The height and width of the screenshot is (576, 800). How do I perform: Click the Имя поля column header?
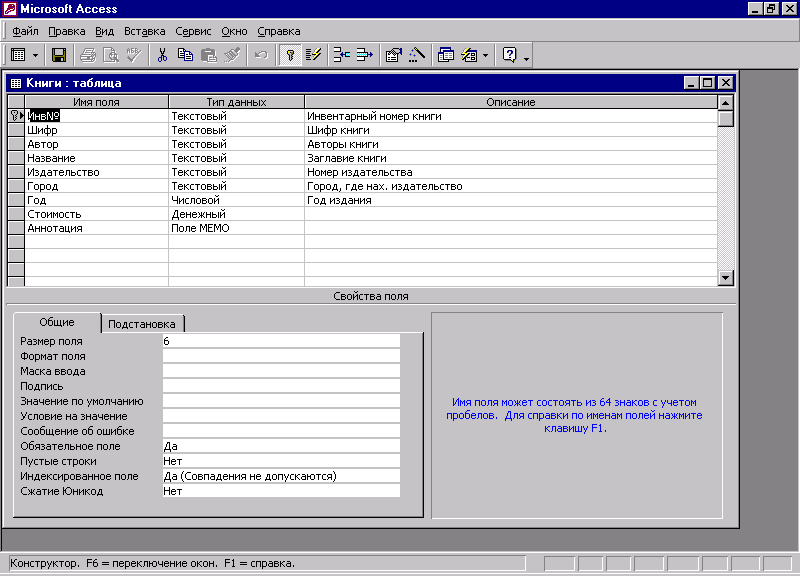point(96,102)
